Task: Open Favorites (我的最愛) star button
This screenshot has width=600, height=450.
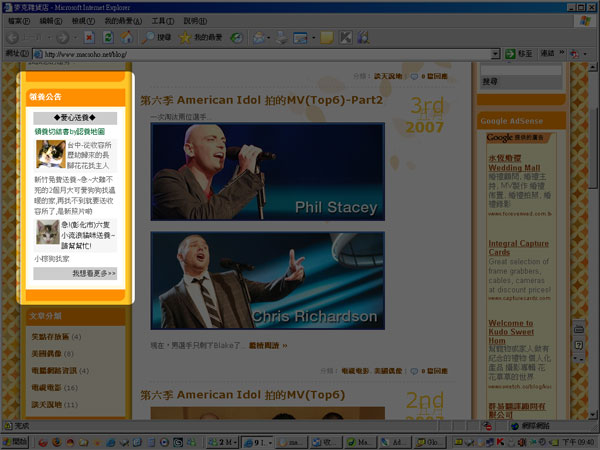Action: (201, 37)
